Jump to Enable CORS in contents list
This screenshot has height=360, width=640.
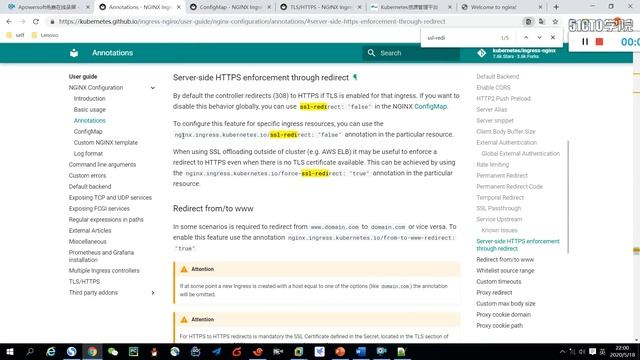pos(493,88)
